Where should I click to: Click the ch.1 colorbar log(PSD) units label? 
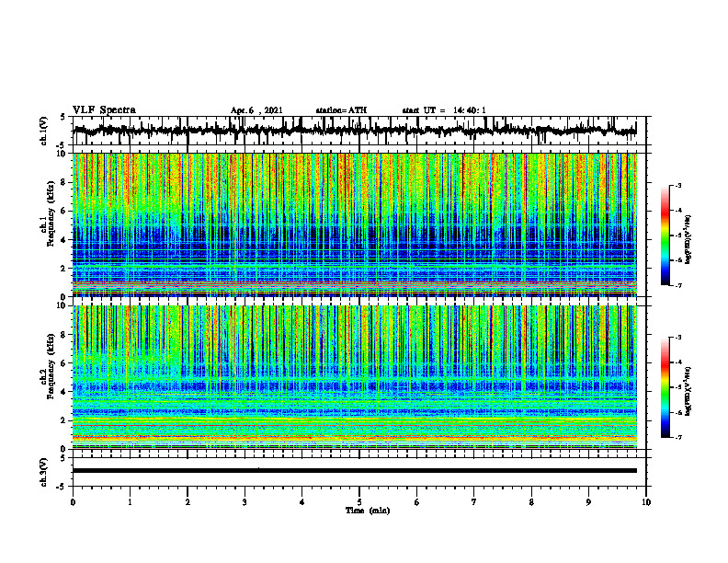pyautogui.click(x=688, y=239)
